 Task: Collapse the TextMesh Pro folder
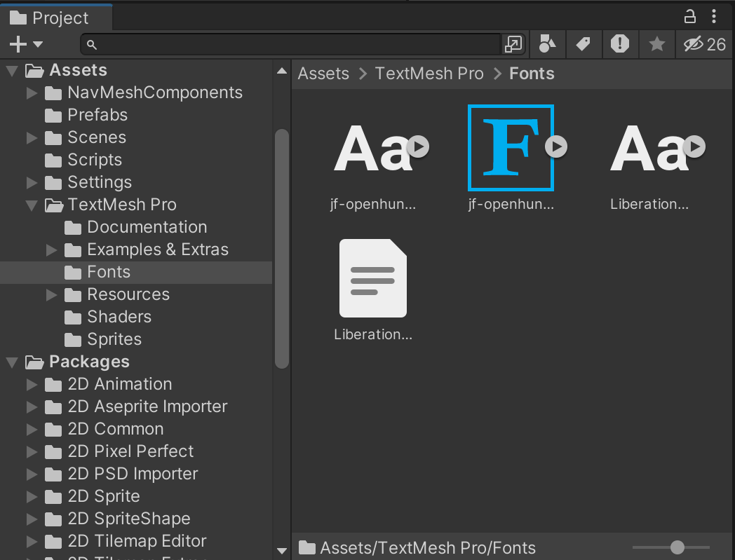click(x=32, y=205)
